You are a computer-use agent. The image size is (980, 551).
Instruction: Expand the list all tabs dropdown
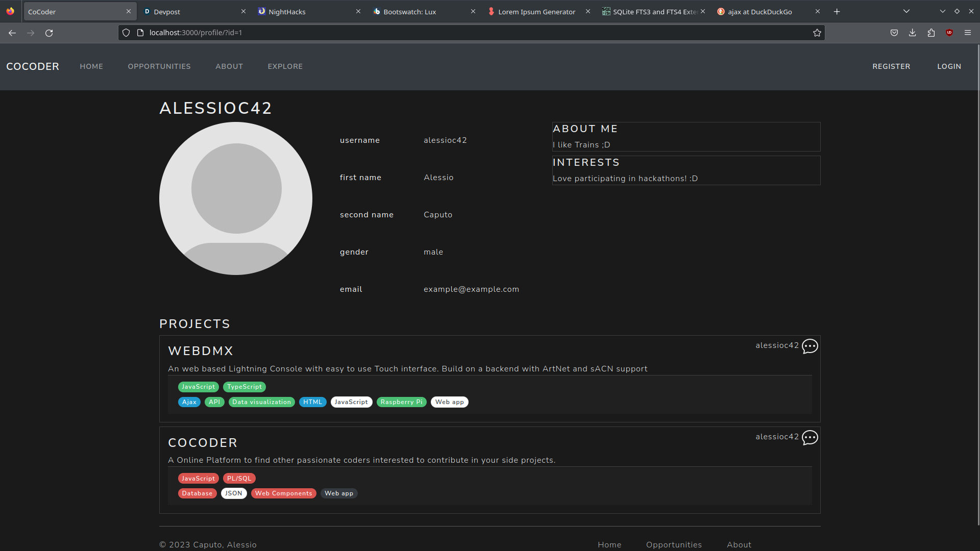[906, 11]
